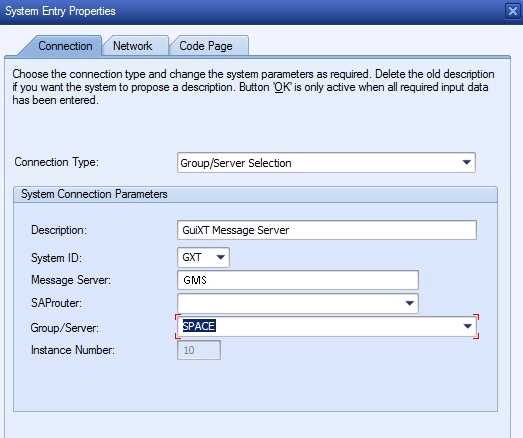Click the Message Server label
This screenshot has width=523, height=438.
71,280
